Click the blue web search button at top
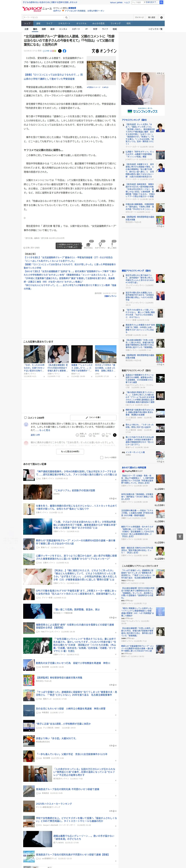The height and width of the screenshot is (868, 186). 161,2
